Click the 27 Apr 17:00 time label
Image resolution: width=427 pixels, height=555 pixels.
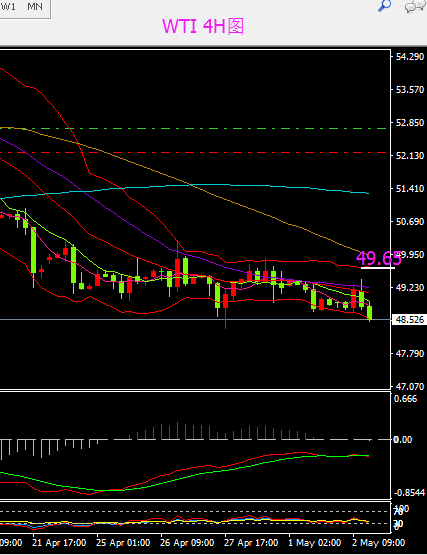coord(251,543)
